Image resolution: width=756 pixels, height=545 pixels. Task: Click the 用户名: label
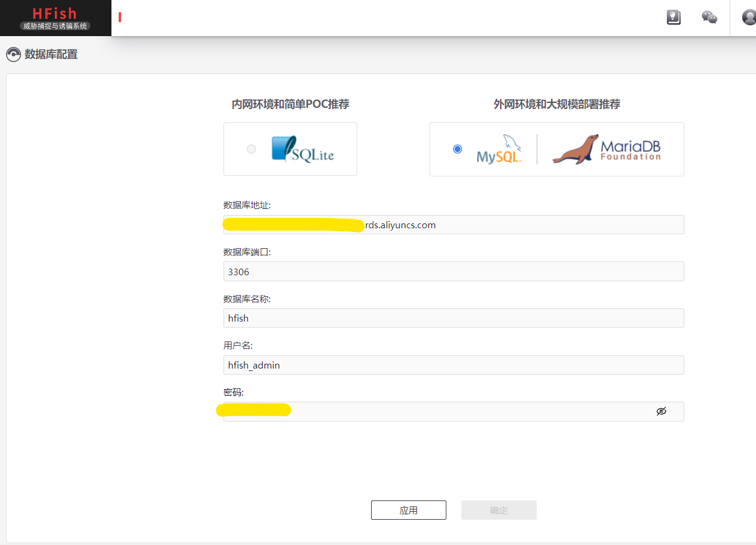(x=238, y=346)
